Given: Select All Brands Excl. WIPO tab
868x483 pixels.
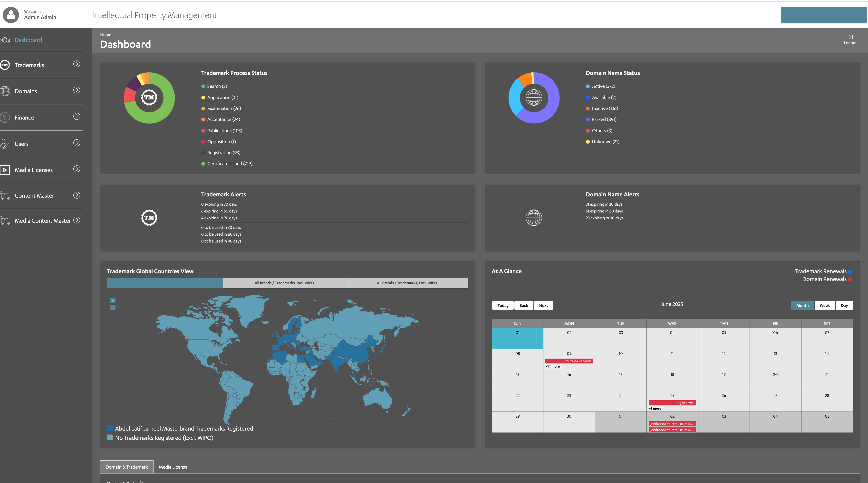Looking at the screenshot, I should tap(407, 283).
